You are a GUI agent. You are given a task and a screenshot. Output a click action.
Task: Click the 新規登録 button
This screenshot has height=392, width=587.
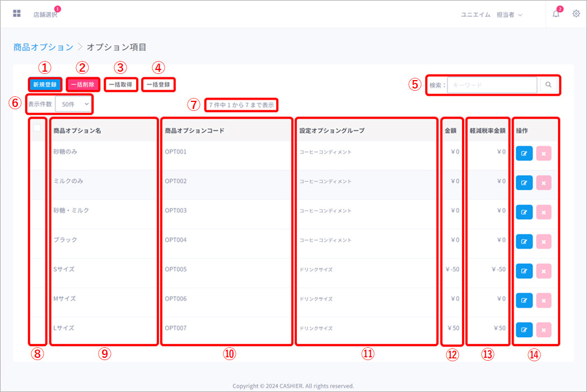tap(45, 85)
